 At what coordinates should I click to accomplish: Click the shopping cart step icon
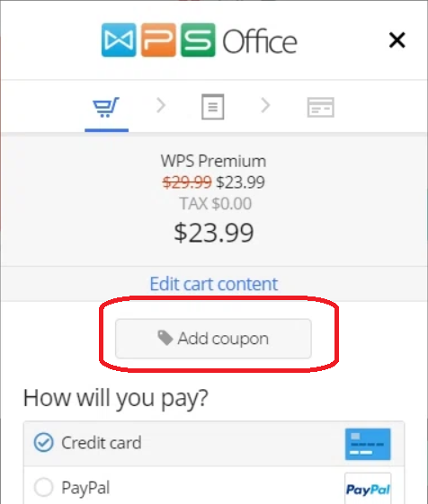[106, 107]
